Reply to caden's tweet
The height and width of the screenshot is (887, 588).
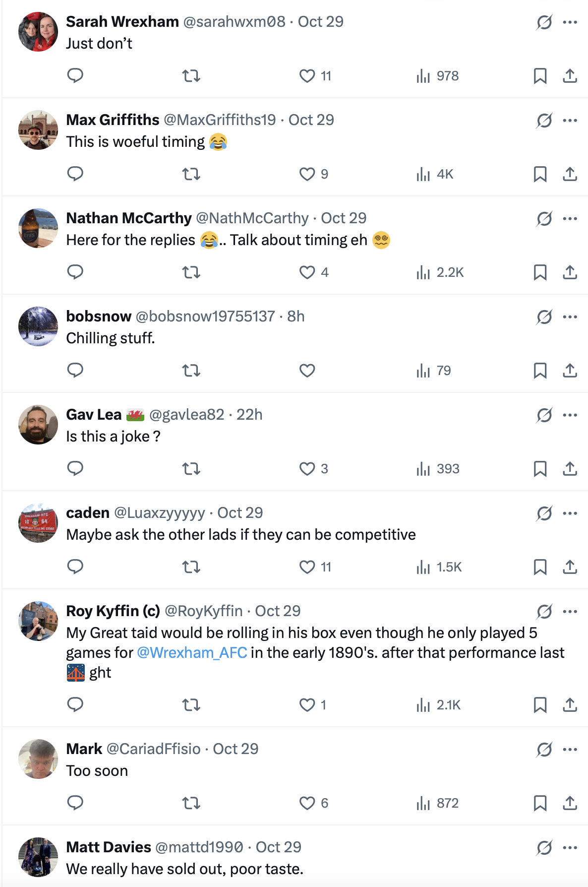coord(75,567)
